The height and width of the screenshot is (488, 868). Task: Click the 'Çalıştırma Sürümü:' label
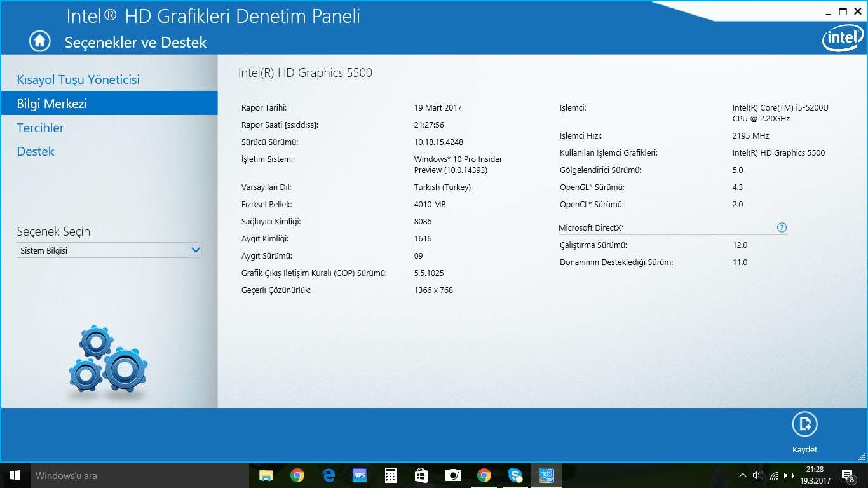coord(593,245)
